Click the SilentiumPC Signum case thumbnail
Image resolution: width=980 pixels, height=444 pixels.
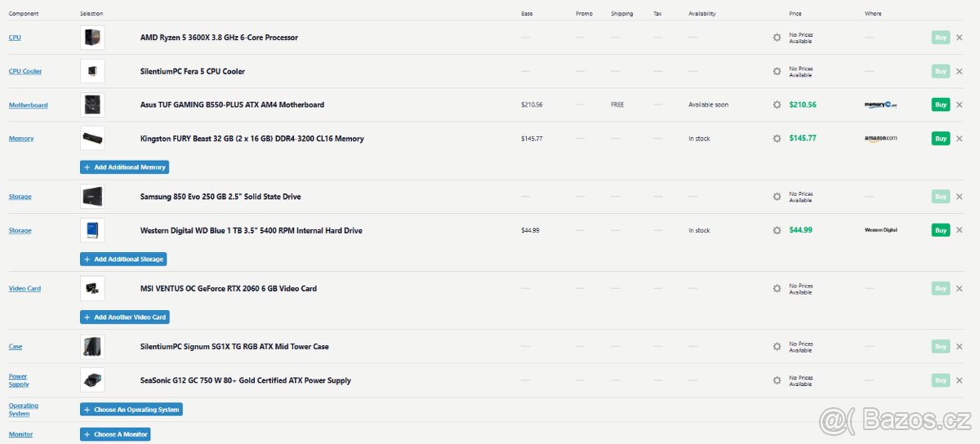92,346
